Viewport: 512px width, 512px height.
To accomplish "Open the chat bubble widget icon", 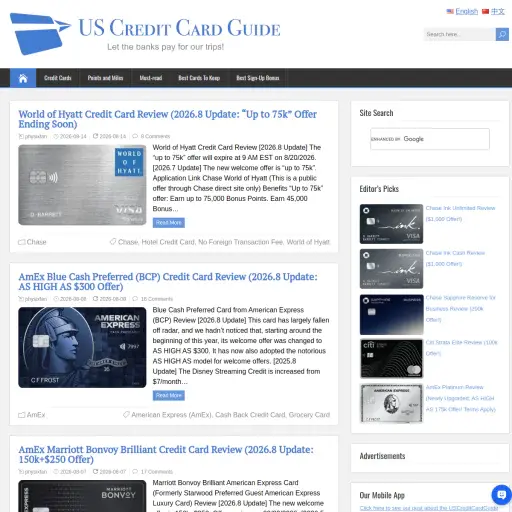I will (x=501, y=495).
